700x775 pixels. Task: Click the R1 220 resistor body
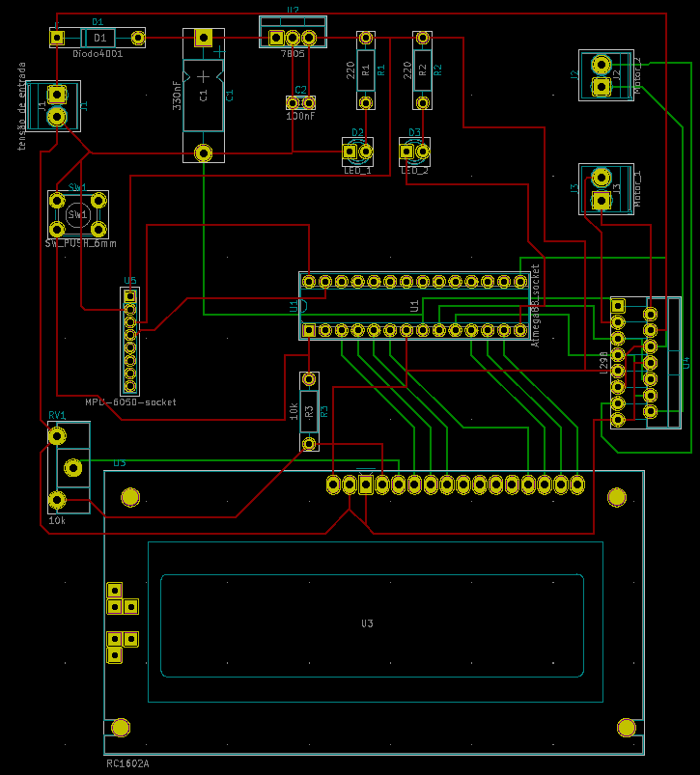[x=365, y=69]
